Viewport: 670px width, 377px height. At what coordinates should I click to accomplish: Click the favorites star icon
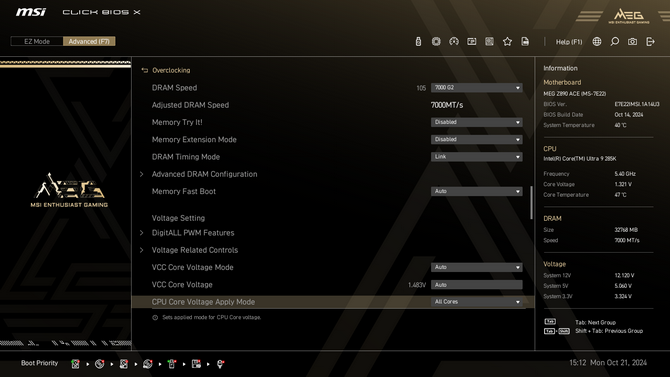[x=507, y=41]
